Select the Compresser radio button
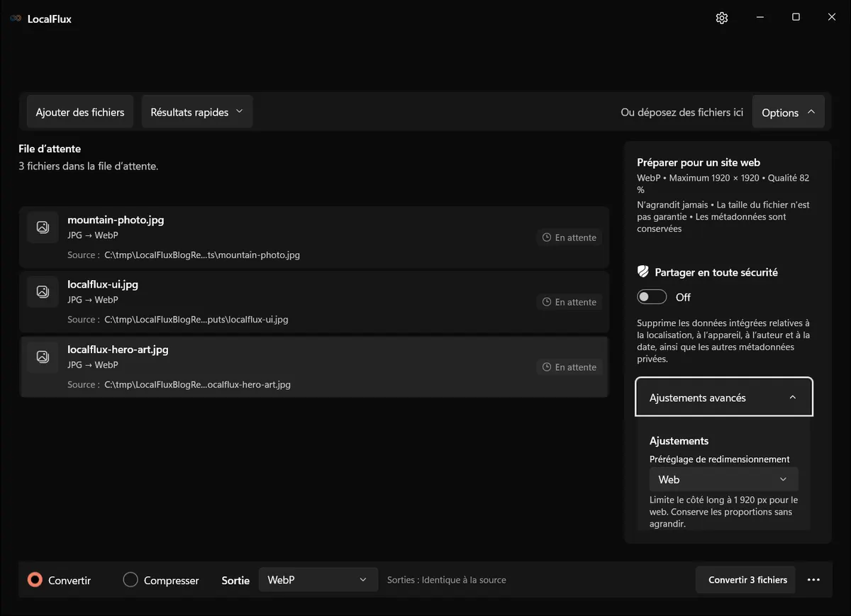The height and width of the screenshot is (616, 851). [x=130, y=580]
